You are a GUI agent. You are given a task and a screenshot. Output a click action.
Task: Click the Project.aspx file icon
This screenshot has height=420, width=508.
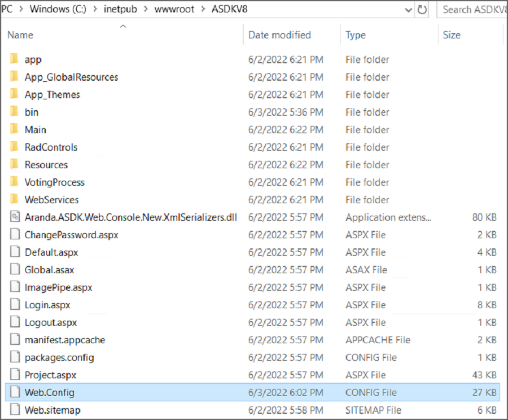click(15, 374)
